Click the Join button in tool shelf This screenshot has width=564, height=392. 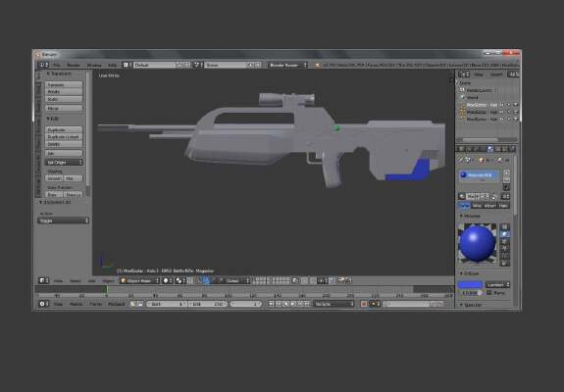pos(64,153)
